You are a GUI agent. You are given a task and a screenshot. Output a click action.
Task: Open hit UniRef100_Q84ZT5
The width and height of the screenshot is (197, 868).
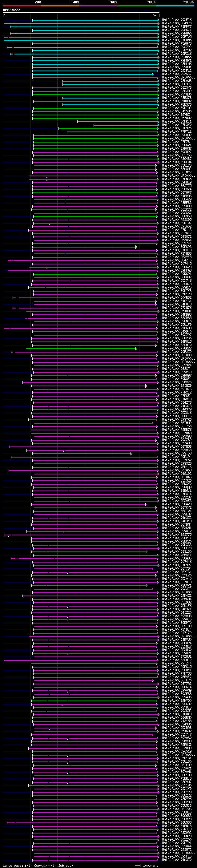coord(176,260)
